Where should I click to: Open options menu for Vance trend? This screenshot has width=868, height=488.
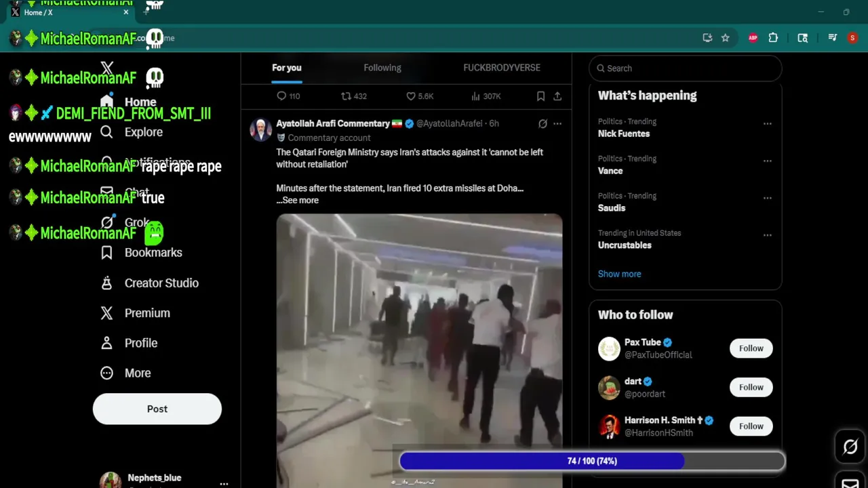click(768, 161)
